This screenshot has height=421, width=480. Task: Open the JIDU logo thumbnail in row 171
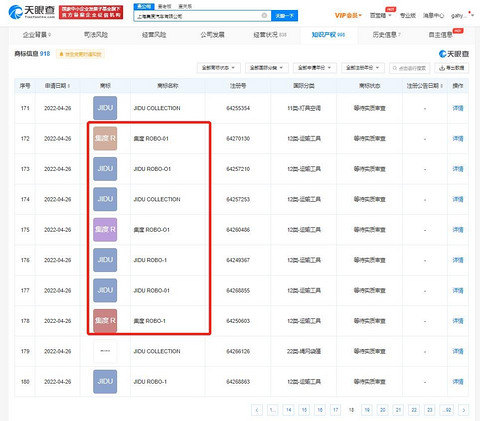(105, 108)
